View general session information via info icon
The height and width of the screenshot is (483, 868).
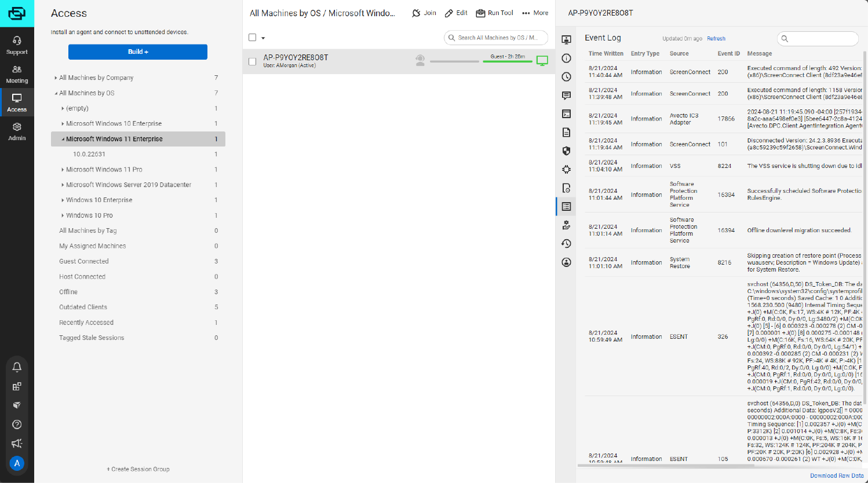(x=566, y=58)
